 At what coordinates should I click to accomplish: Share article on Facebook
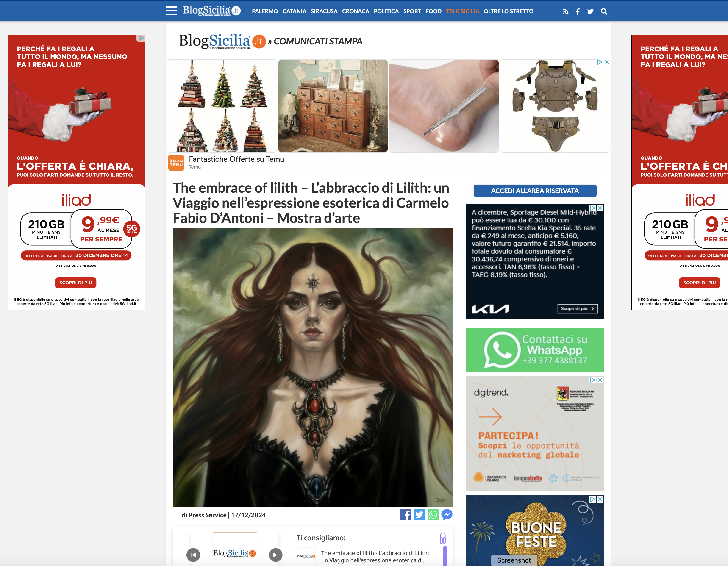pyautogui.click(x=405, y=515)
